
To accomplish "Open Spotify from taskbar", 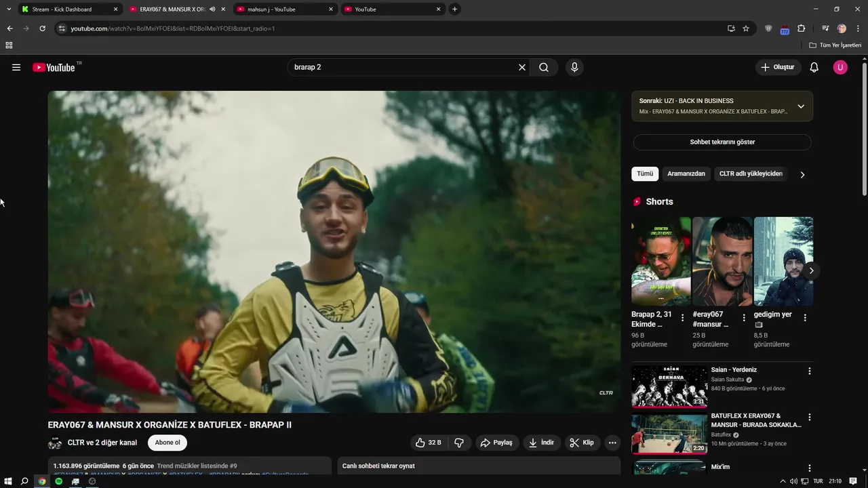I will 59,481.
